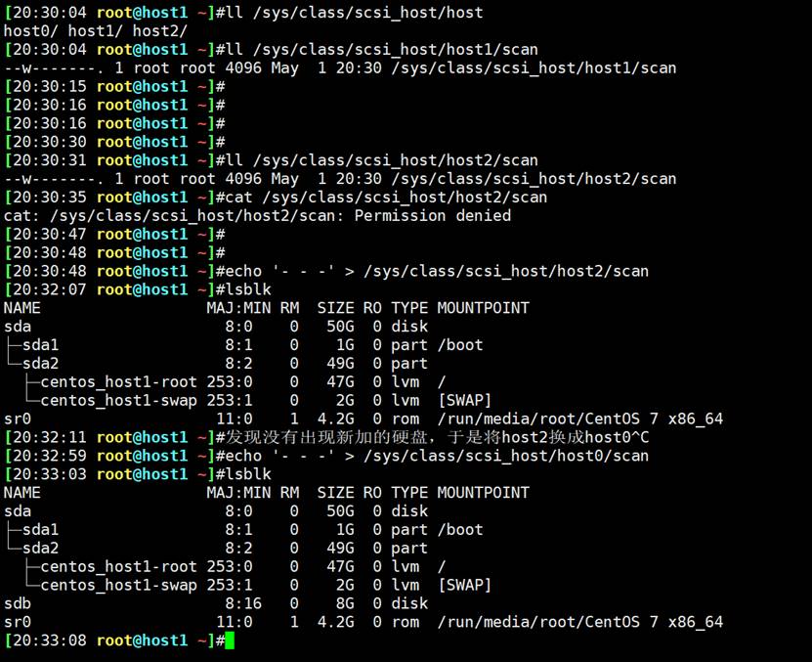Click the ll host1/scan command text
812x662 pixels.
click(x=376, y=49)
